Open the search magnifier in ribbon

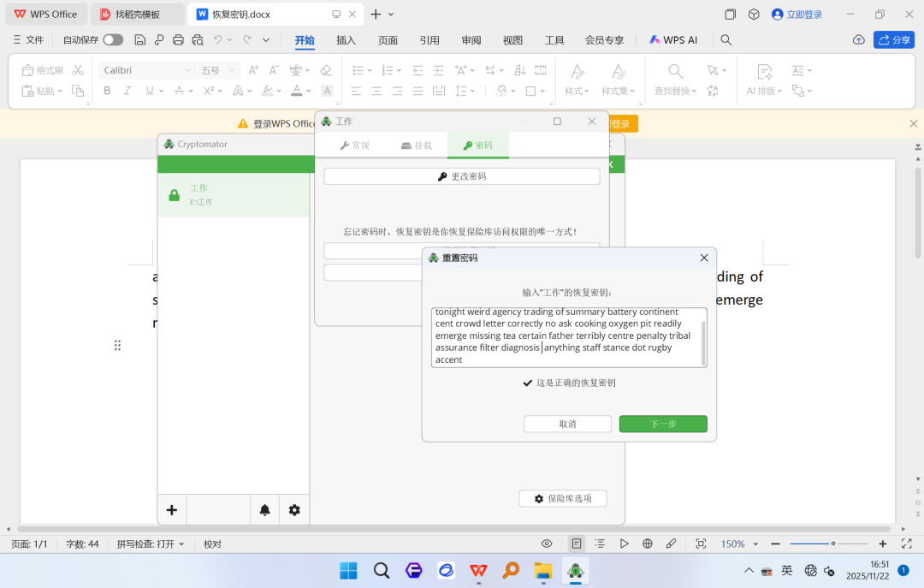click(726, 40)
